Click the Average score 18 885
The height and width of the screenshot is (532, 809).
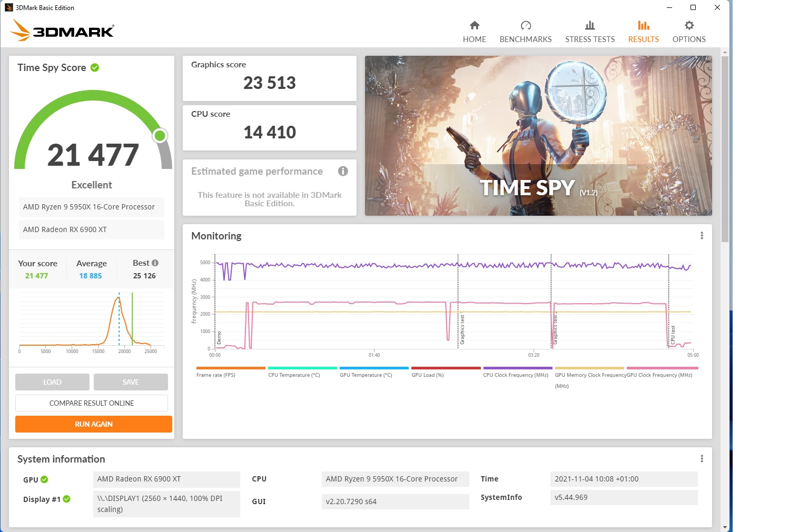[91, 276]
